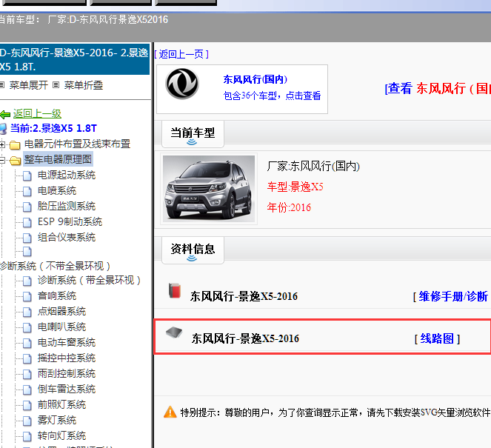Click document icon beside 电动车窗系统
Viewport: 491px width, 448px height.
(x=27, y=343)
